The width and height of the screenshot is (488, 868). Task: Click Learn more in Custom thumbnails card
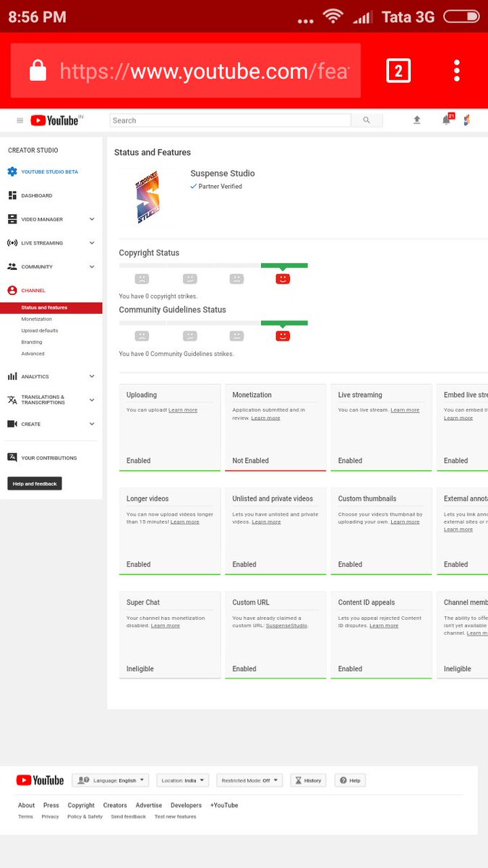point(405,522)
